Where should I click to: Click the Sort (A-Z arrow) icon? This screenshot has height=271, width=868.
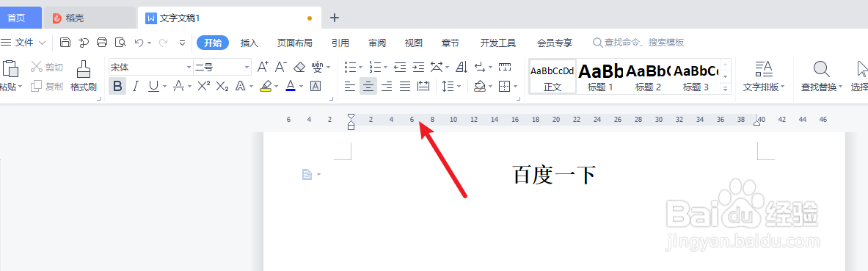pyautogui.click(x=461, y=67)
